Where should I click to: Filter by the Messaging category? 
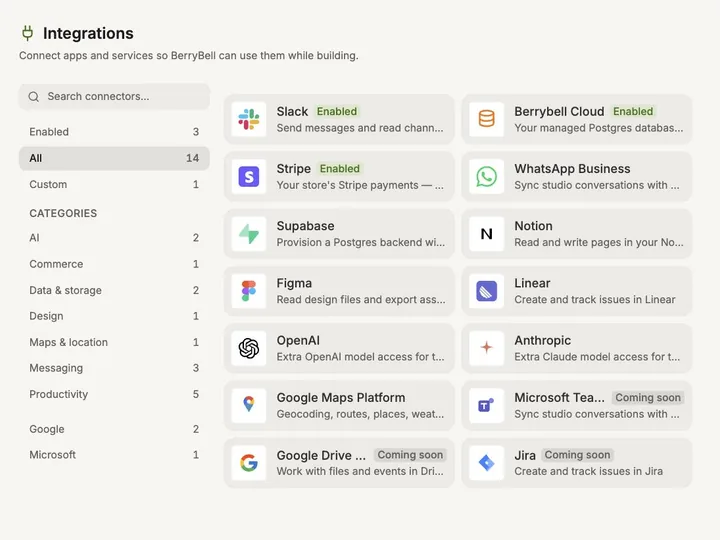click(x=114, y=368)
